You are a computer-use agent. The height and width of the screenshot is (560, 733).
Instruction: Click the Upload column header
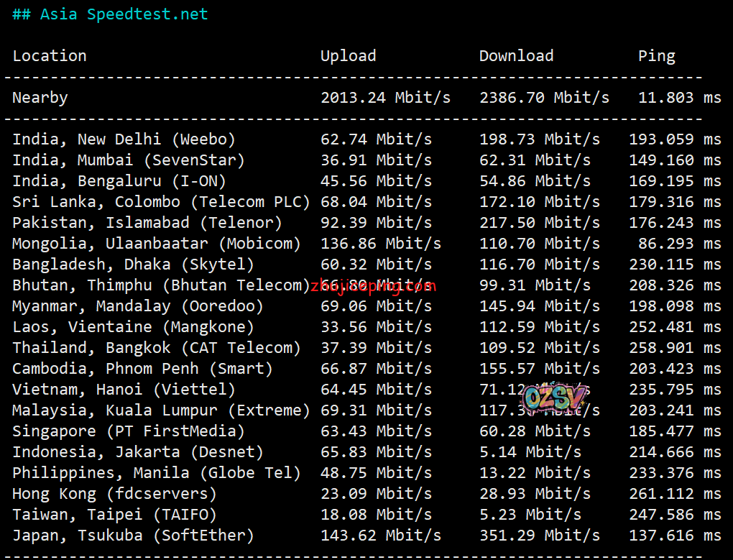click(x=348, y=56)
